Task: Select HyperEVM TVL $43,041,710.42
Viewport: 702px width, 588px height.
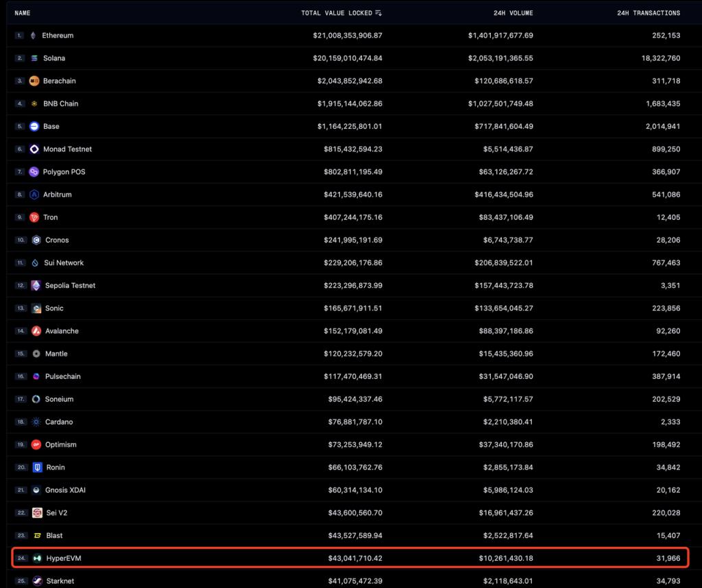Action: (356, 559)
